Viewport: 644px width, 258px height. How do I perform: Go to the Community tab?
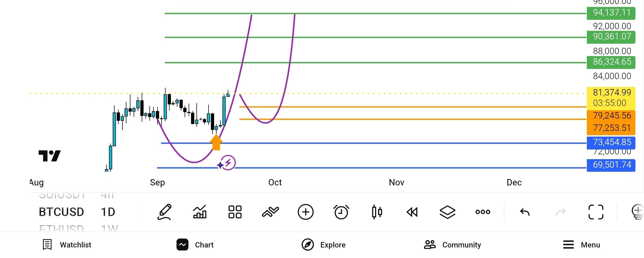tap(452, 245)
